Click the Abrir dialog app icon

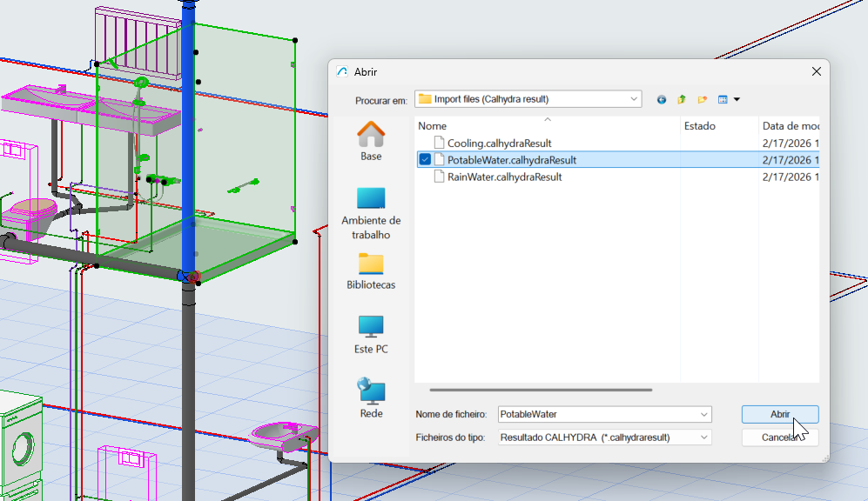tap(342, 72)
